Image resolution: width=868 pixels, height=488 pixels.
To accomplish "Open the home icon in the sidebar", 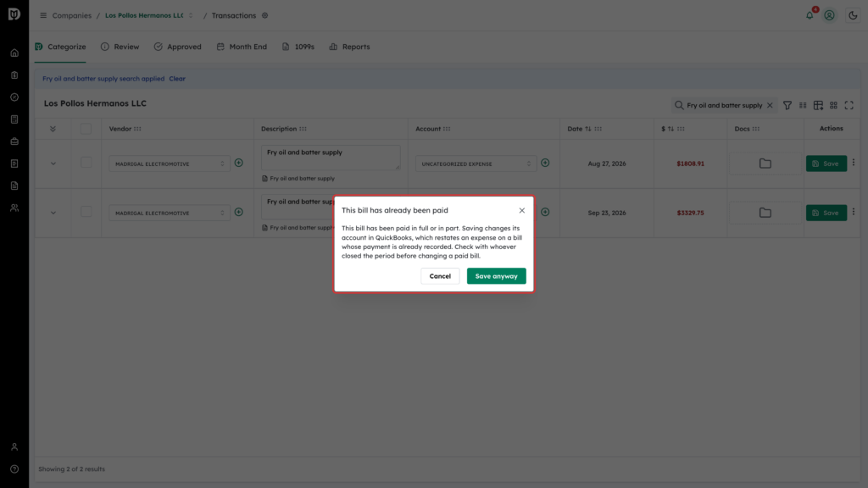I will coord(14,53).
